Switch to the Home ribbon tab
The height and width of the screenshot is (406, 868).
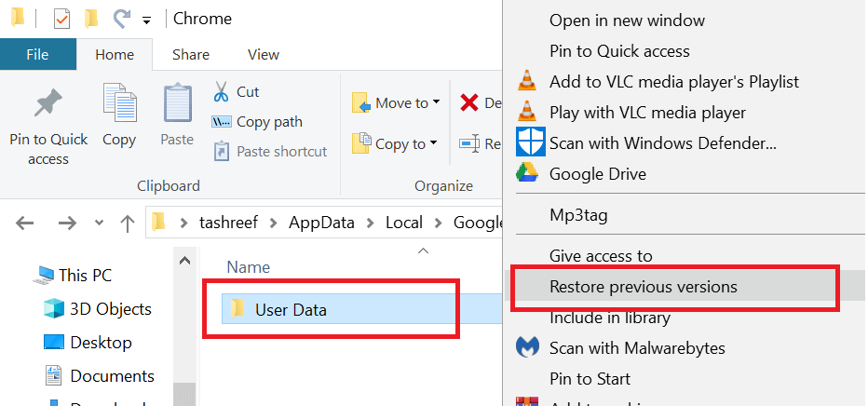[115, 54]
